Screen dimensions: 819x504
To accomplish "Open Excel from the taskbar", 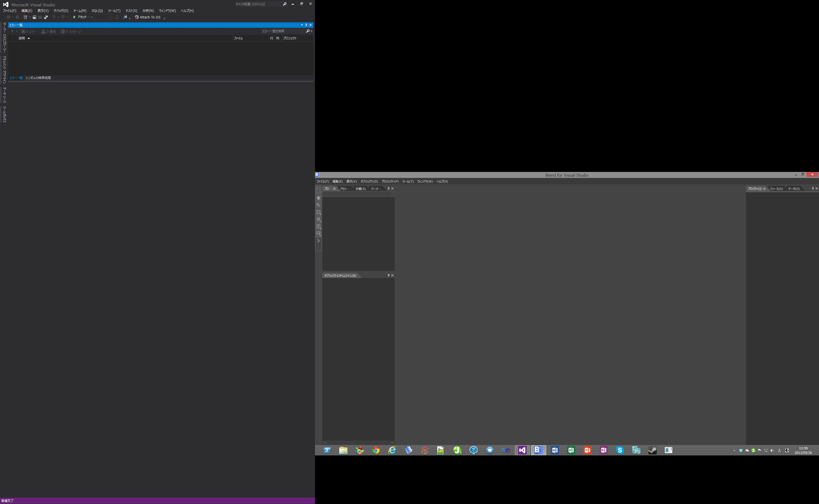I will 571,450.
